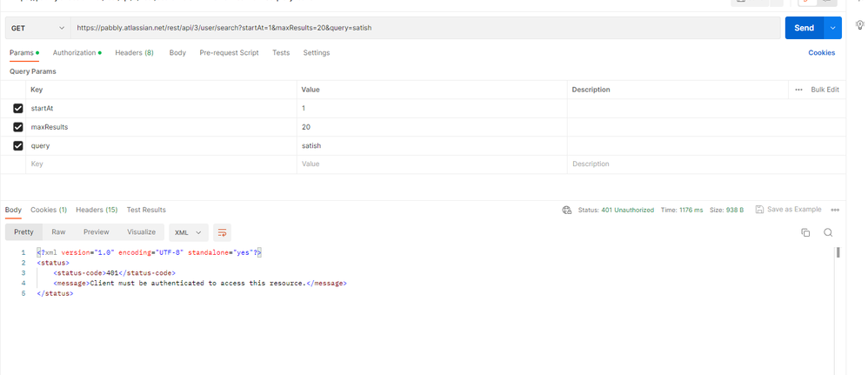This screenshot has height=375, width=868.
Task: Click the query key cell
Action: 161,145
